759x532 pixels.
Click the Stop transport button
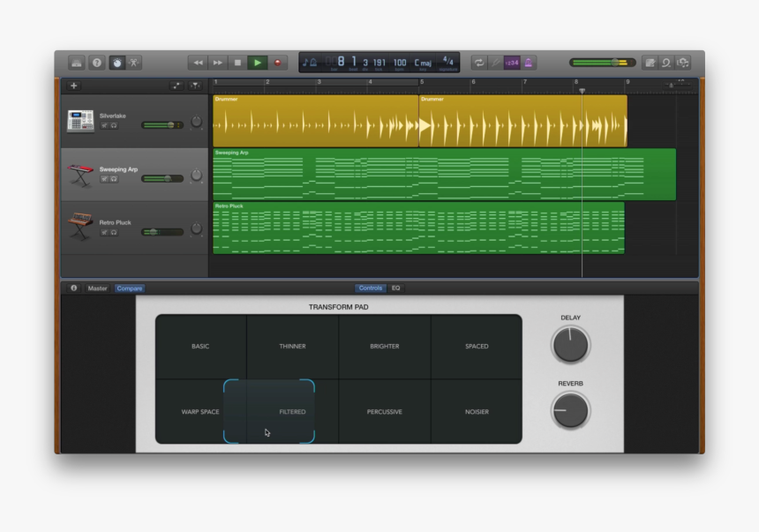coord(237,63)
